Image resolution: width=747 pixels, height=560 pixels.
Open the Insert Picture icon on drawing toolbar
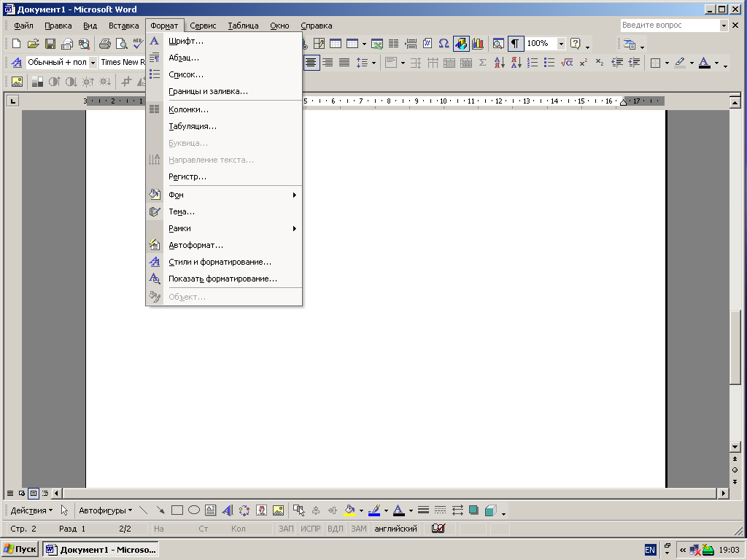coord(278,510)
